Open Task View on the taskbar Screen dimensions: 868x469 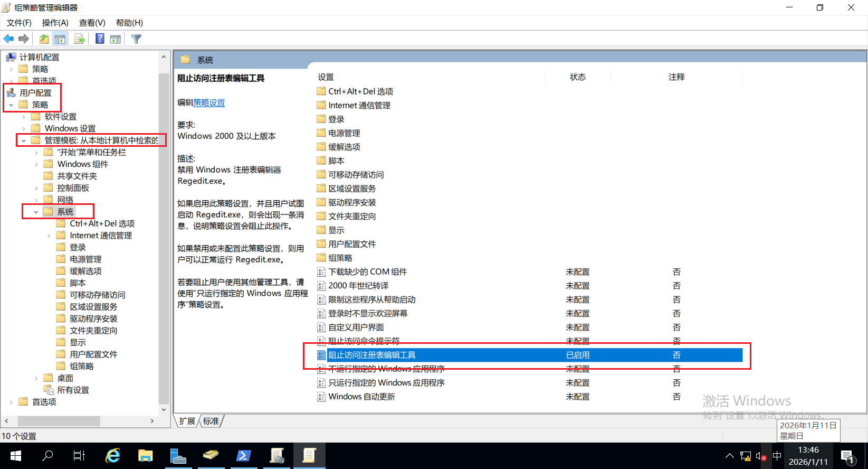coord(79,455)
